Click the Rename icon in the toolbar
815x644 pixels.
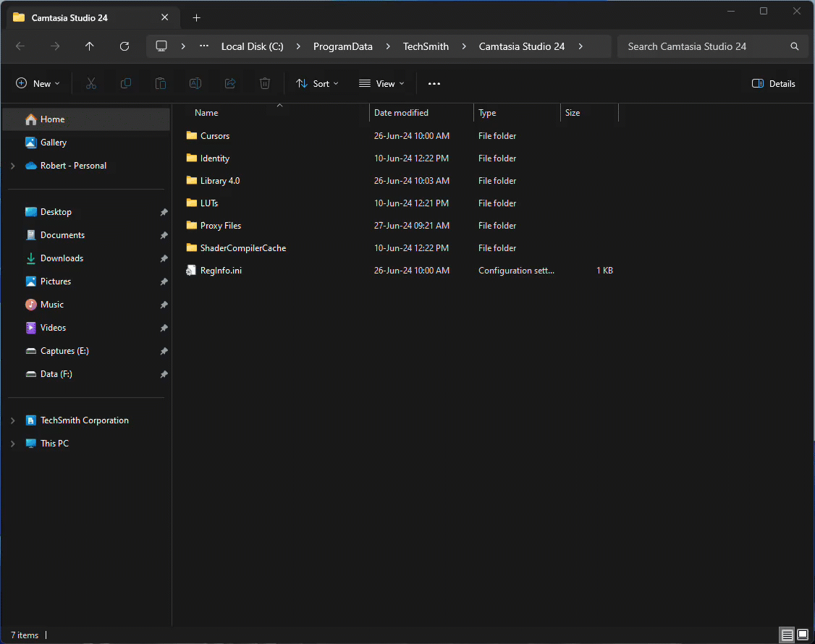click(x=195, y=82)
